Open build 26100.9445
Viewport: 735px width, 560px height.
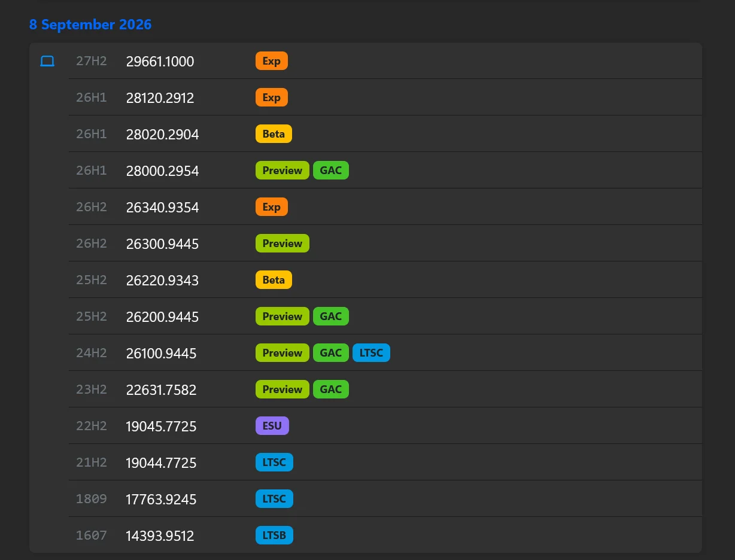(161, 353)
